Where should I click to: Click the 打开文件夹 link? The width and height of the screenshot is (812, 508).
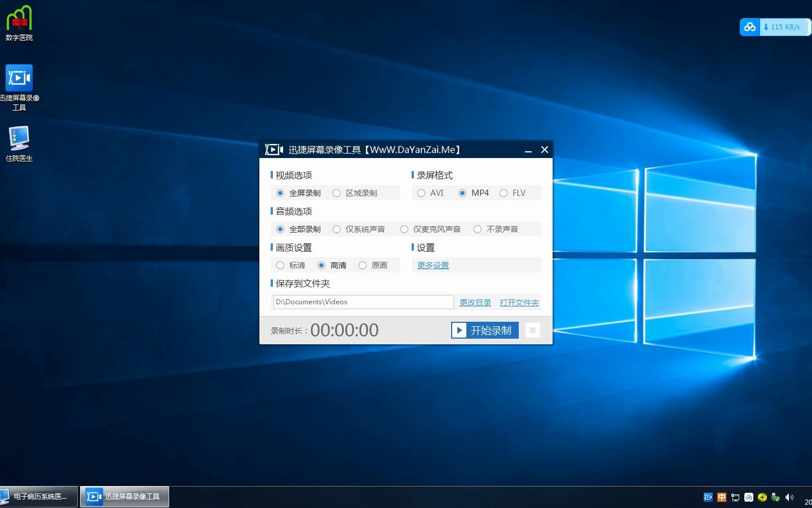519,303
